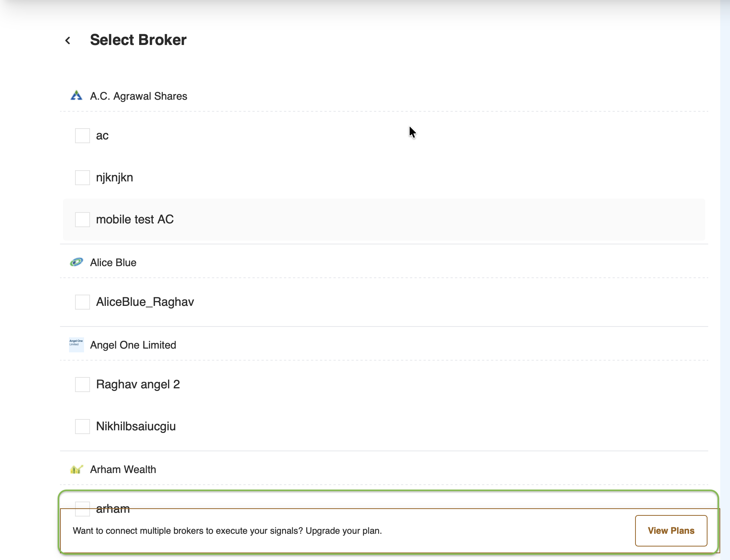This screenshot has width=730, height=560.
Task: Check the Nikhilbsaiucgiu account checkbox
Action: click(x=83, y=427)
